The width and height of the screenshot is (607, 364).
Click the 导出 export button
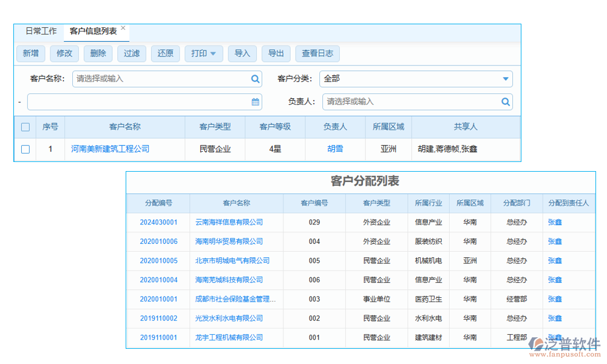(276, 53)
